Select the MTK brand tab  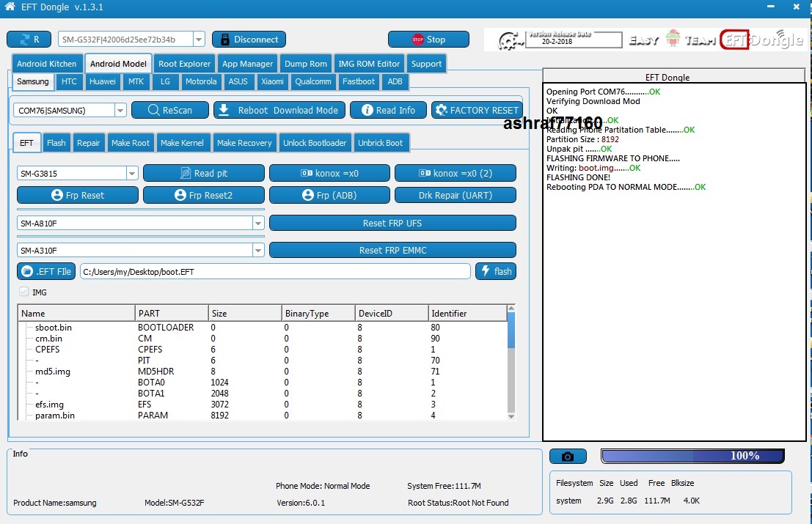[136, 82]
